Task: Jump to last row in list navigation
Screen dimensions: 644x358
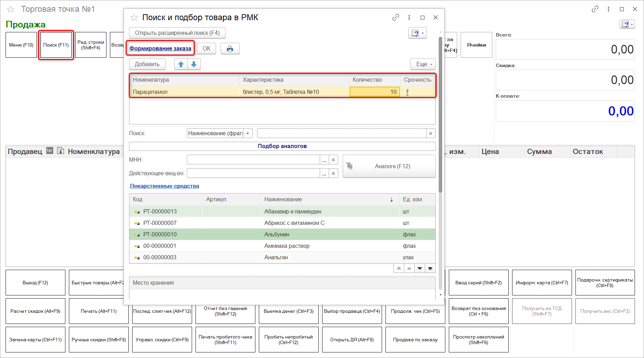Action: click(430, 268)
